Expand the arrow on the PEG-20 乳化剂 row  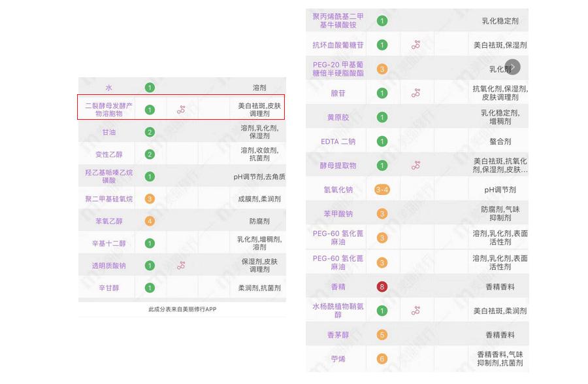512,67
